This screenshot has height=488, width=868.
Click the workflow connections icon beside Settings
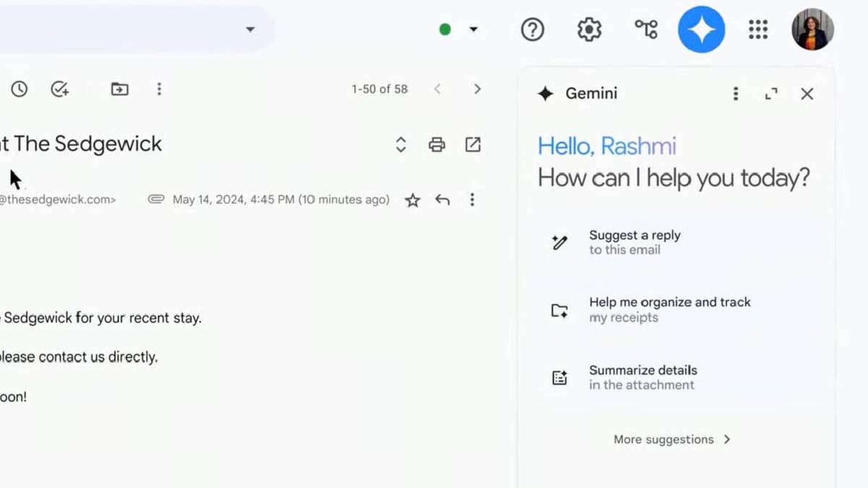click(x=646, y=29)
